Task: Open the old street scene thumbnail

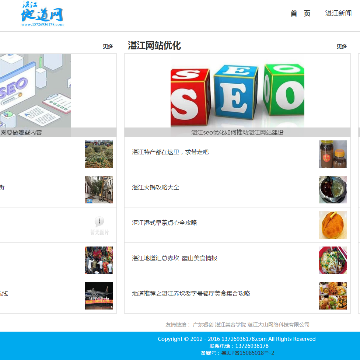Action: [99, 189]
